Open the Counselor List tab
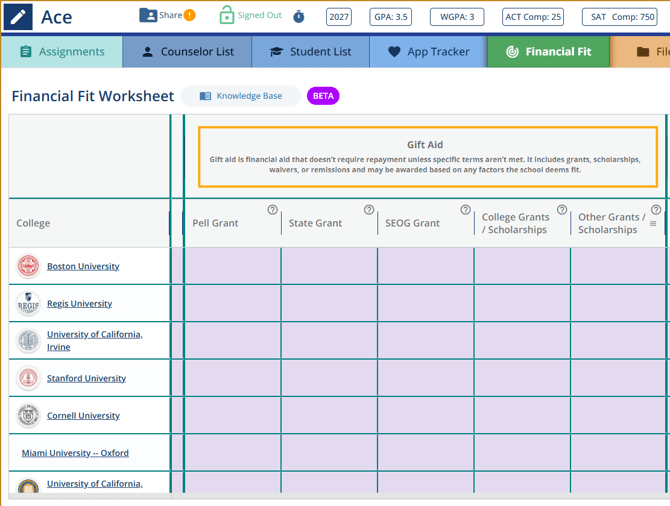Image resolution: width=670 pixels, height=506 pixels. 187,52
